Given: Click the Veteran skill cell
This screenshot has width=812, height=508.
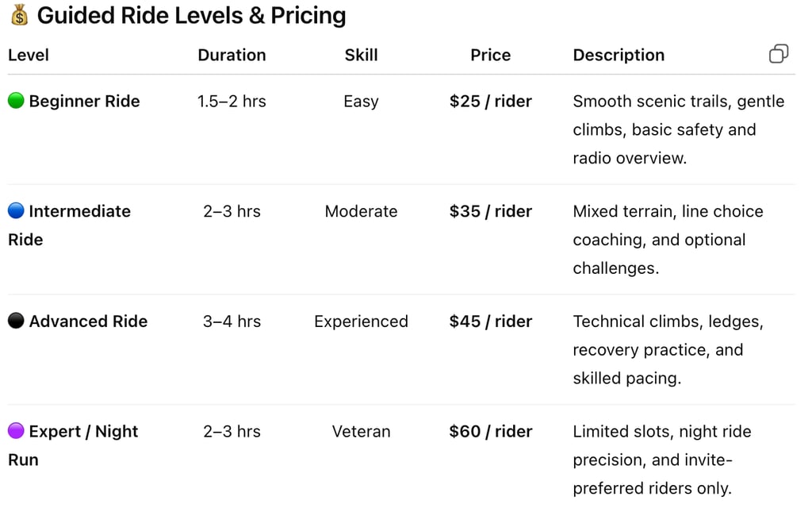Looking at the screenshot, I should (361, 431).
